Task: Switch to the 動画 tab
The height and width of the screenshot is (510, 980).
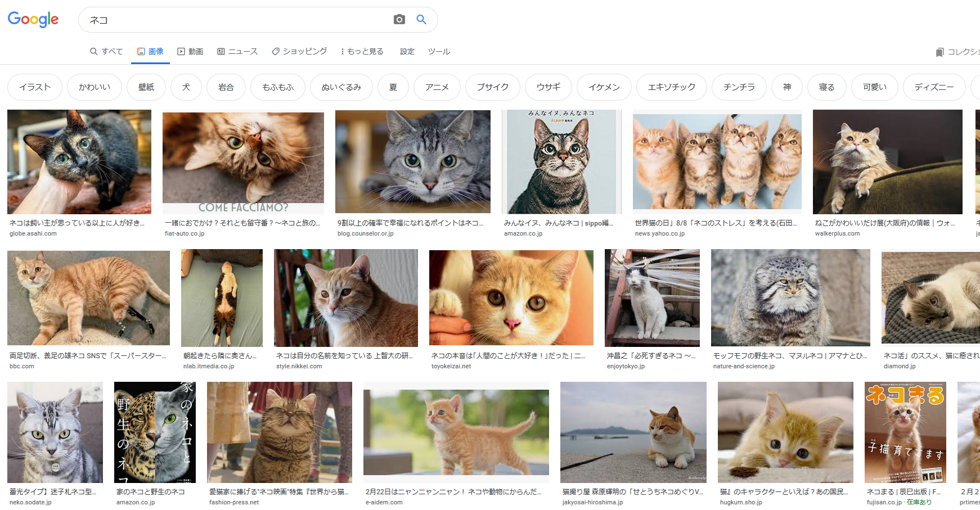Action: (190, 51)
